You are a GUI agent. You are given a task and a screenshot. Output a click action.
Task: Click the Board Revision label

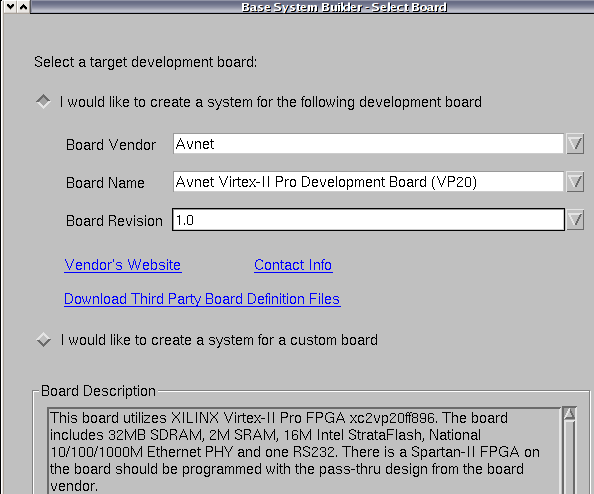tap(114, 220)
